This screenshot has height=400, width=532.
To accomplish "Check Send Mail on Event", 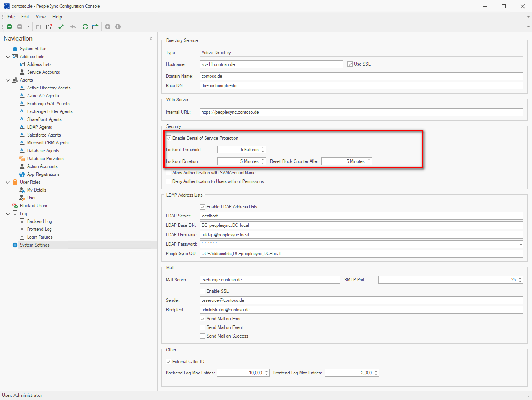I will [x=203, y=327].
